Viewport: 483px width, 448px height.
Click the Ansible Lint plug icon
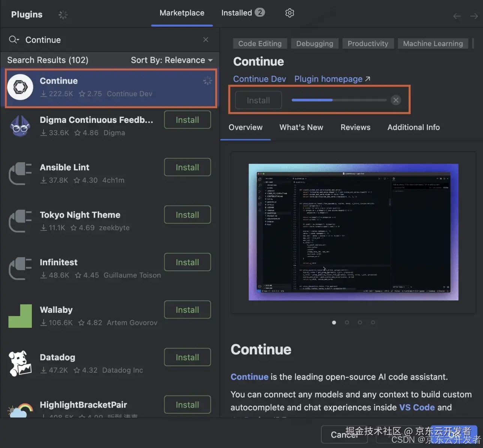tap(20, 173)
